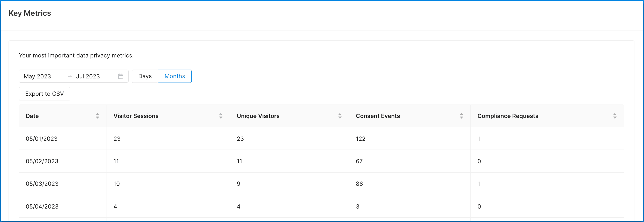Click the arrow between date range values
The height and width of the screenshot is (222, 644).
(70, 76)
